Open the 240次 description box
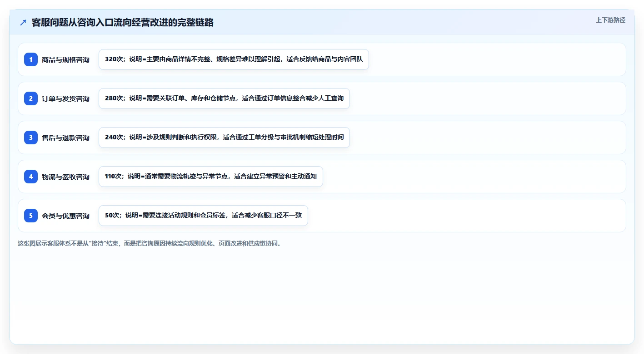 point(224,138)
